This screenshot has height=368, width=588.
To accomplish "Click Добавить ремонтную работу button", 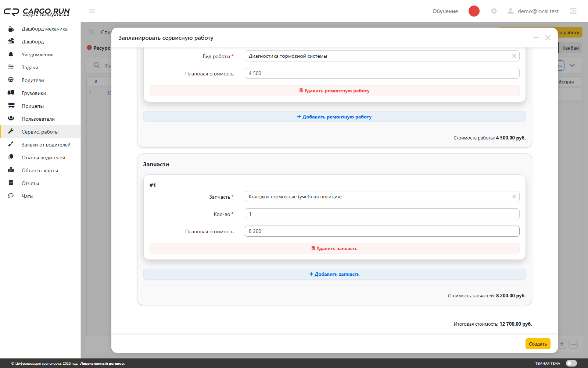I will coord(334,117).
